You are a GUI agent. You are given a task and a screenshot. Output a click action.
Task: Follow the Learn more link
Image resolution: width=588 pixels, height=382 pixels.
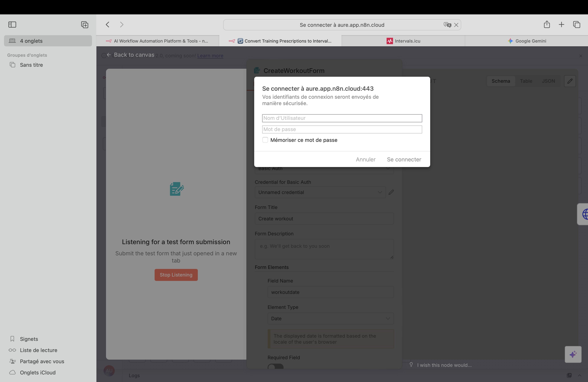(x=210, y=56)
